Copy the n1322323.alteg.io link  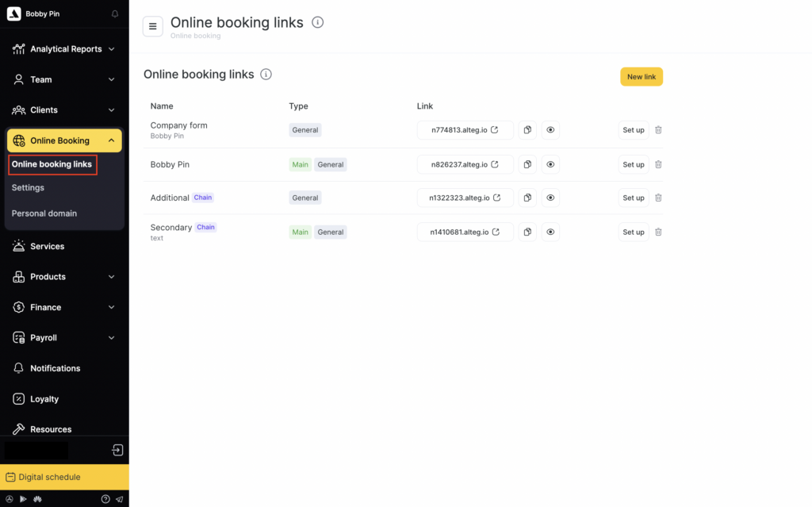(527, 198)
